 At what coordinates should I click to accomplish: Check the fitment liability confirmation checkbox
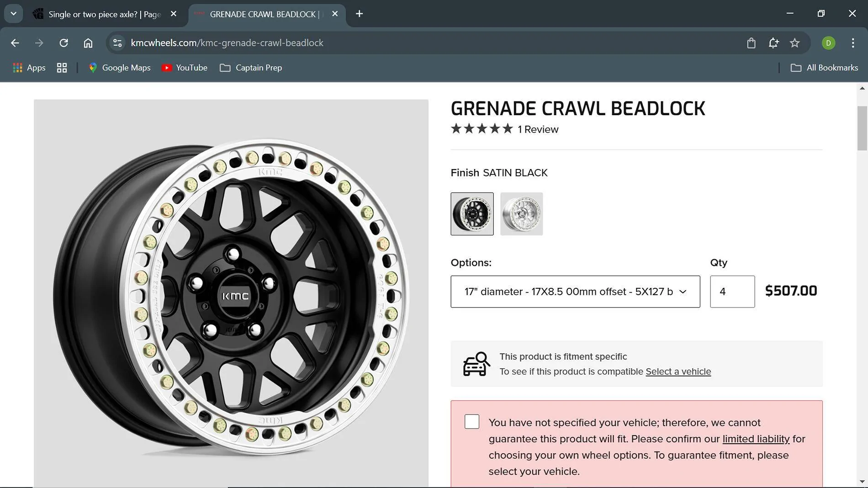coord(472,421)
